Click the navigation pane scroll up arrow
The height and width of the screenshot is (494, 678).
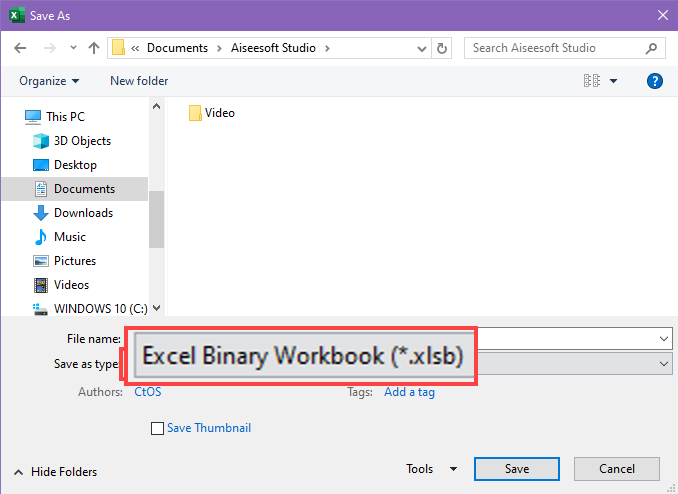157,106
